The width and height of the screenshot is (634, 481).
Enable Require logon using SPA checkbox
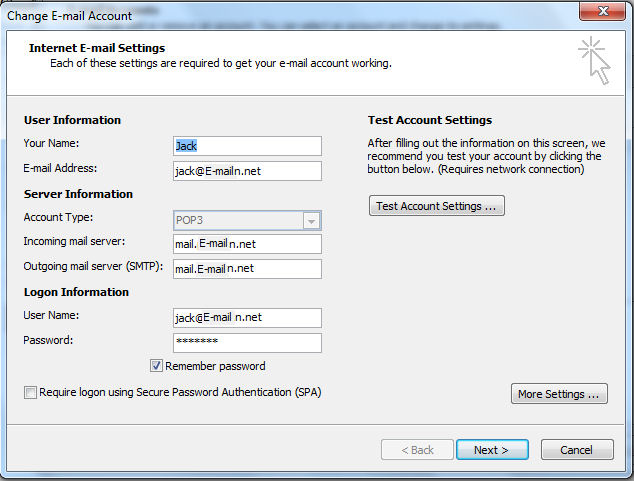(x=30, y=392)
